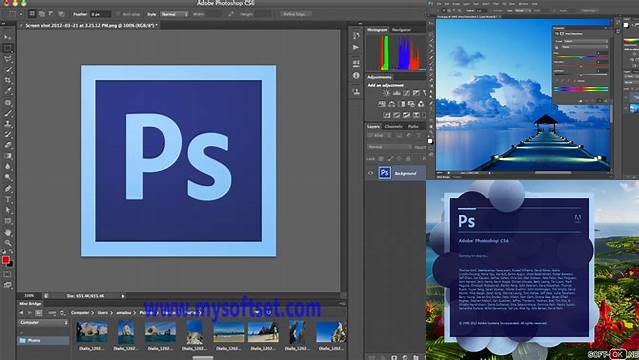
Task: Select the Lasso tool
Action: [x=7, y=59]
